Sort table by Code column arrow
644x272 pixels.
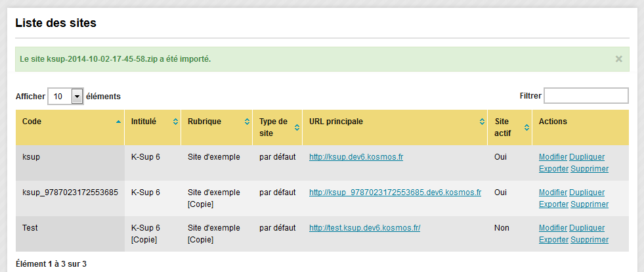click(118, 122)
